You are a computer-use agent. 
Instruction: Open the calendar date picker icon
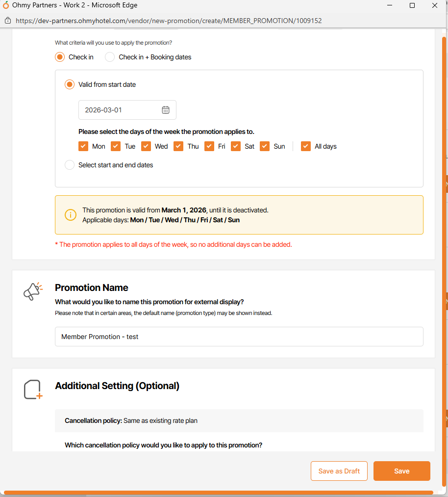(x=166, y=110)
